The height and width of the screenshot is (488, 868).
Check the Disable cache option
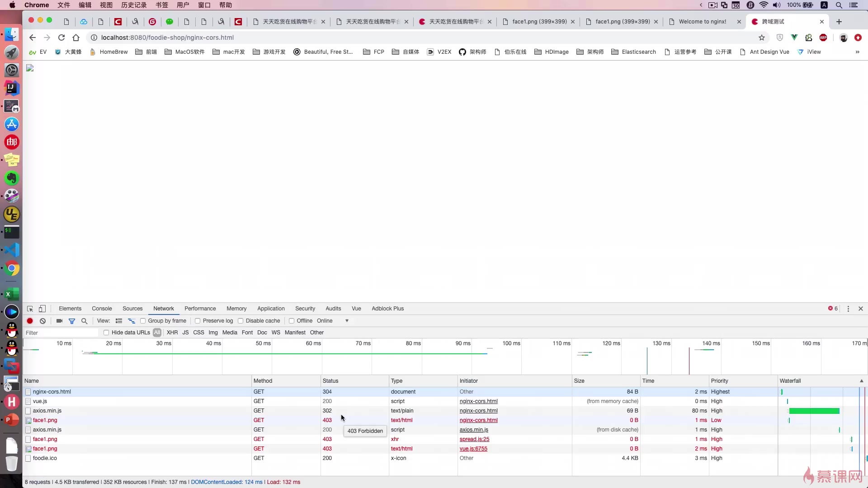point(241,321)
